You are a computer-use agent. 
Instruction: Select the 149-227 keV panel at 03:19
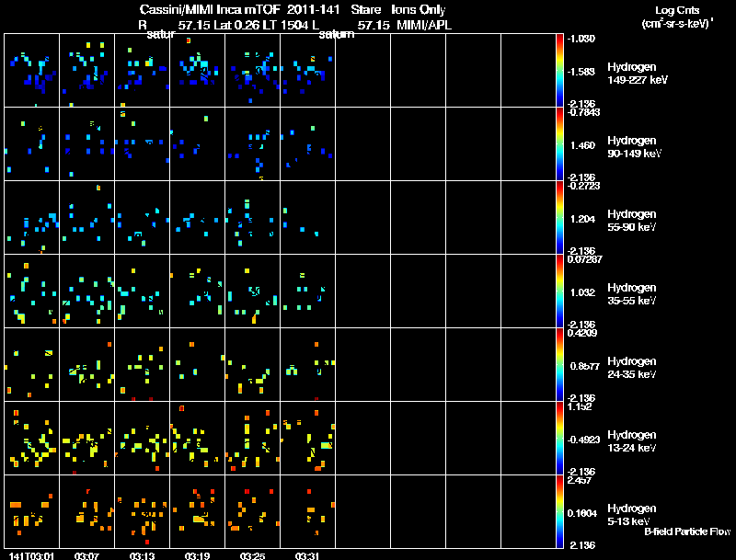[x=197, y=71]
